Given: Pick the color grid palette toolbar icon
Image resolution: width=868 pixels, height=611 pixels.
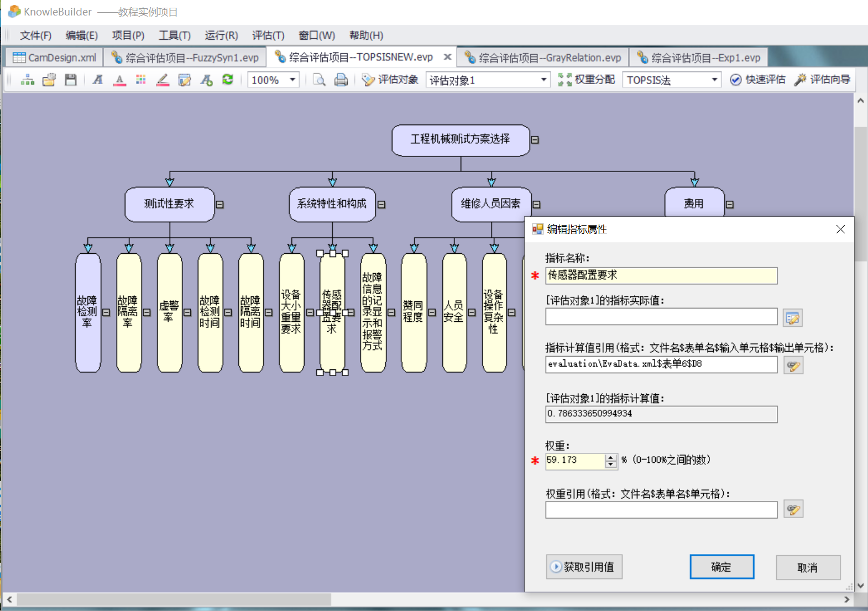Looking at the screenshot, I should pos(141,80).
